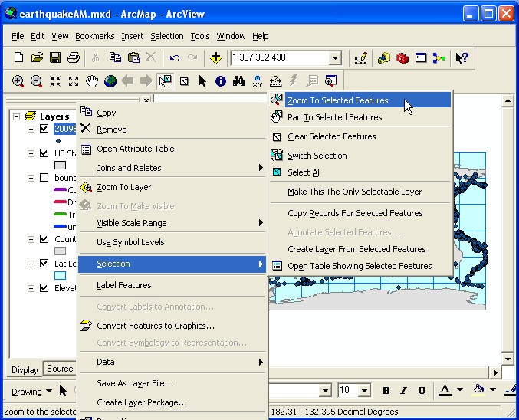Open the map scale dropdown arrow
This screenshot has height=420, width=519.
point(335,58)
